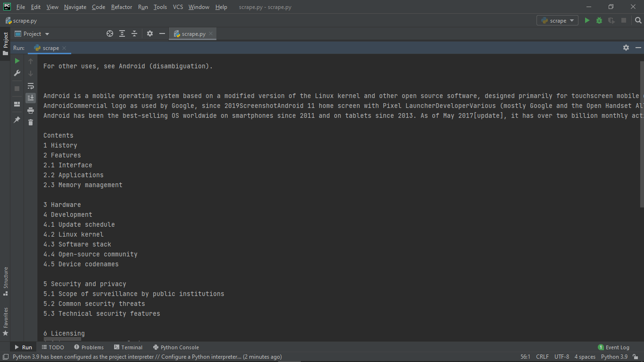Screen dimensions: 644x362
Task: Clear all console output with trash icon
Action: 31,123
